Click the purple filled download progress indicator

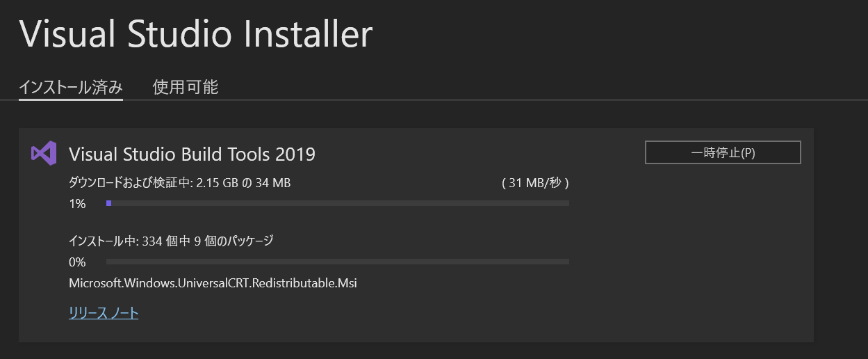[108, 203]
